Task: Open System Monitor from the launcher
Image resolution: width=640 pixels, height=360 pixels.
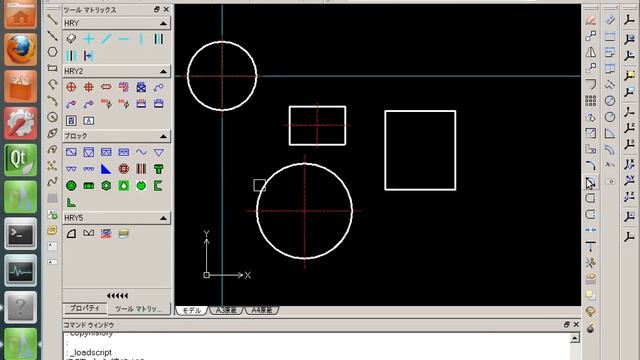Action: point(20,270)
